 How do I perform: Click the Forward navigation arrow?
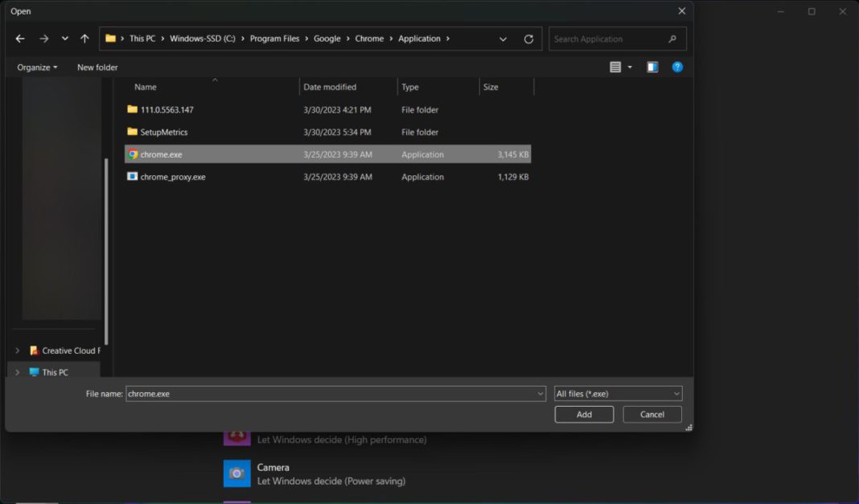pos(43,39)
